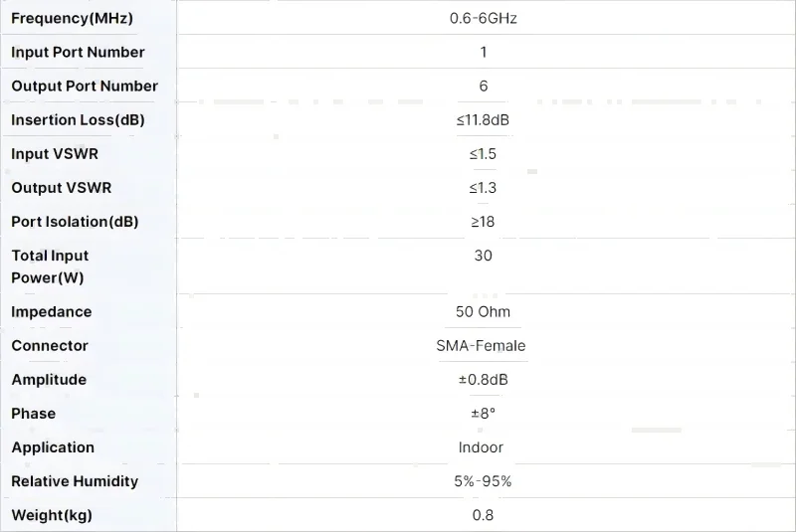
Task: Select the ≥18 port isolation value
Action: pos(484,221)
